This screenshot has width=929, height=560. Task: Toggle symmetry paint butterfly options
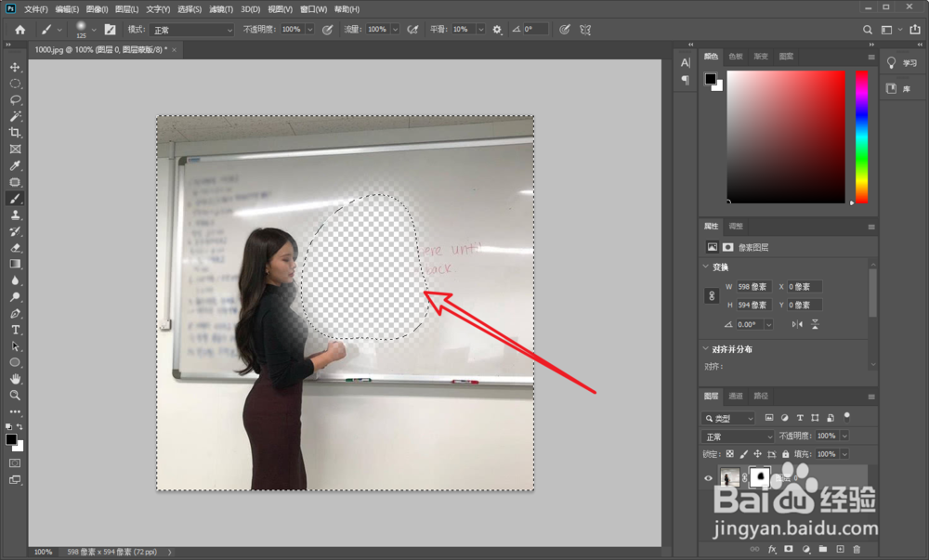pos(585,30)
